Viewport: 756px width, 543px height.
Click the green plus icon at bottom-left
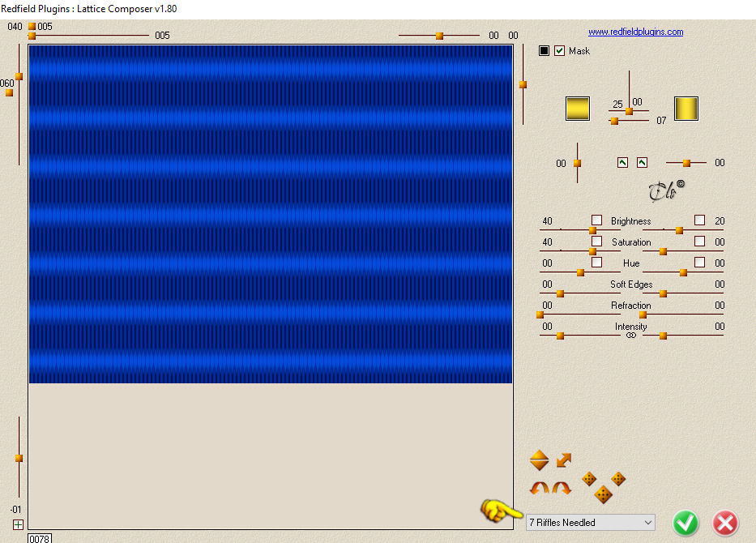pos(18,524)
